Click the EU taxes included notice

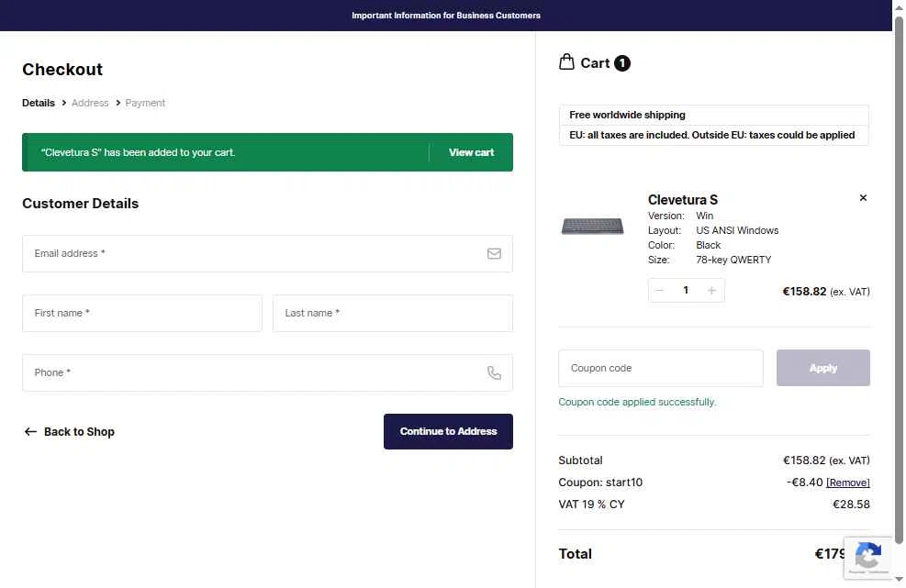point(712,135)
